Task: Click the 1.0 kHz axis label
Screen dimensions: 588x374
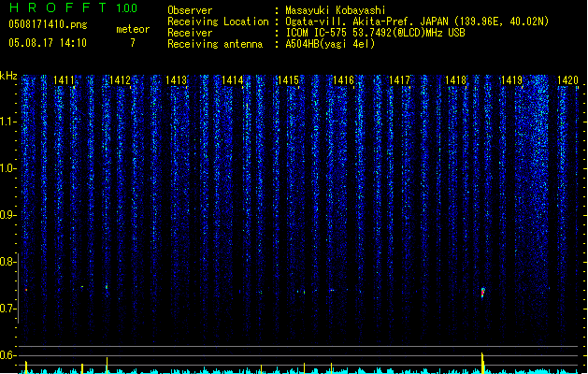Action: pyautogui.click(x=8, y=168)
